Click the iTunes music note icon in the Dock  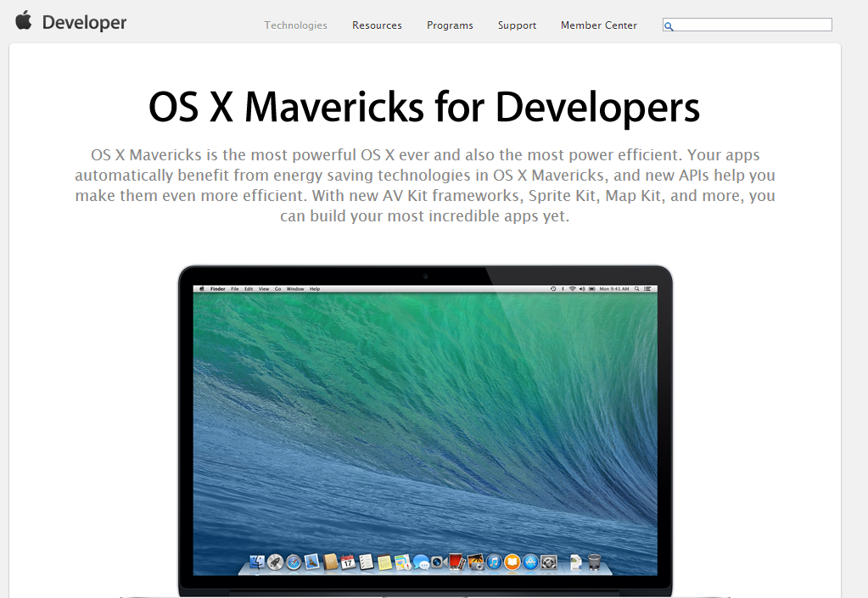[495, 562]
